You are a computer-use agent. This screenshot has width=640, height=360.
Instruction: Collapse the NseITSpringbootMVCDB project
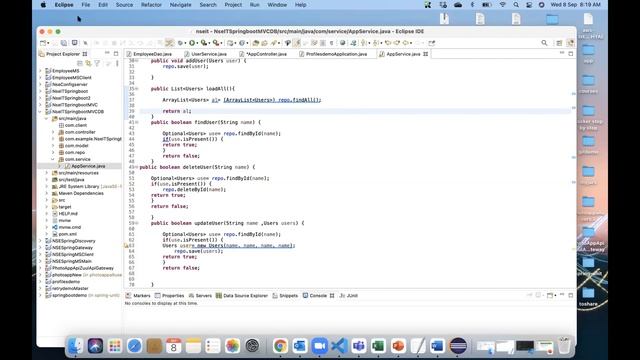(x=40, y=111)
